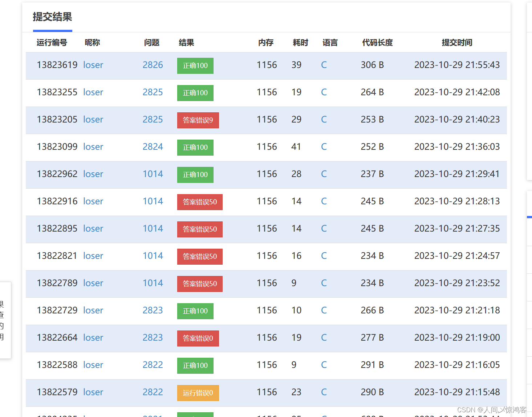Click 正确100 badge for run 13822729

pos(195,311)
